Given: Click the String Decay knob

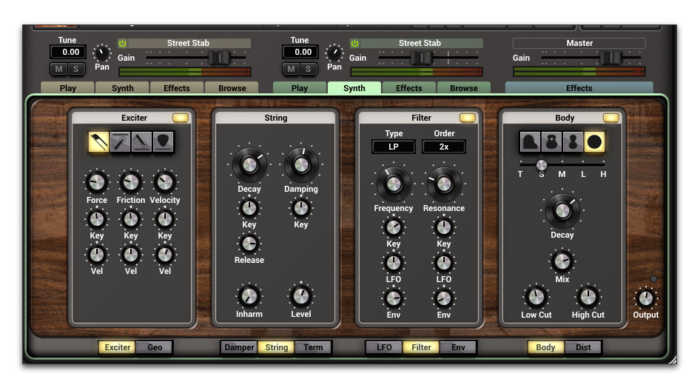Looking at the screenshot, I should pos(249,165).
